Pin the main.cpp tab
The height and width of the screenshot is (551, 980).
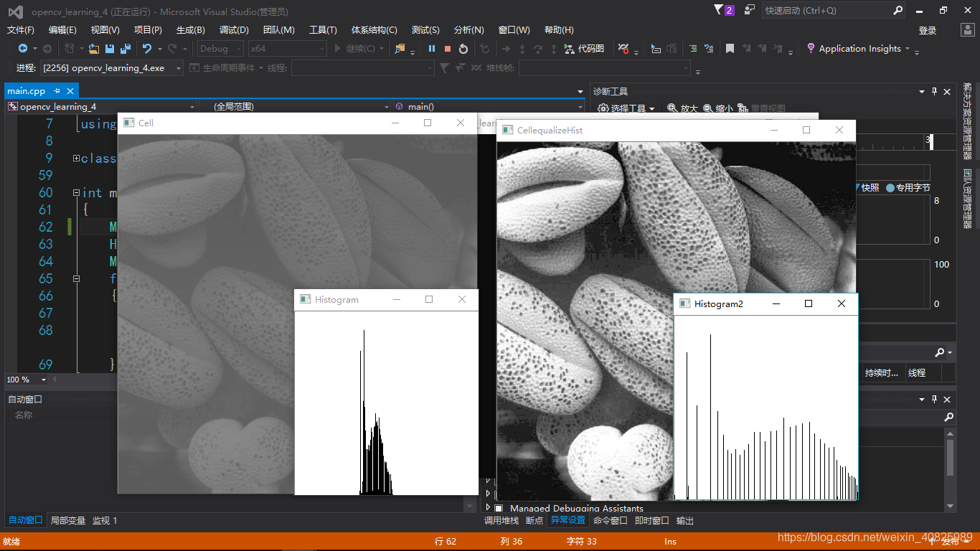click(57, 91)
